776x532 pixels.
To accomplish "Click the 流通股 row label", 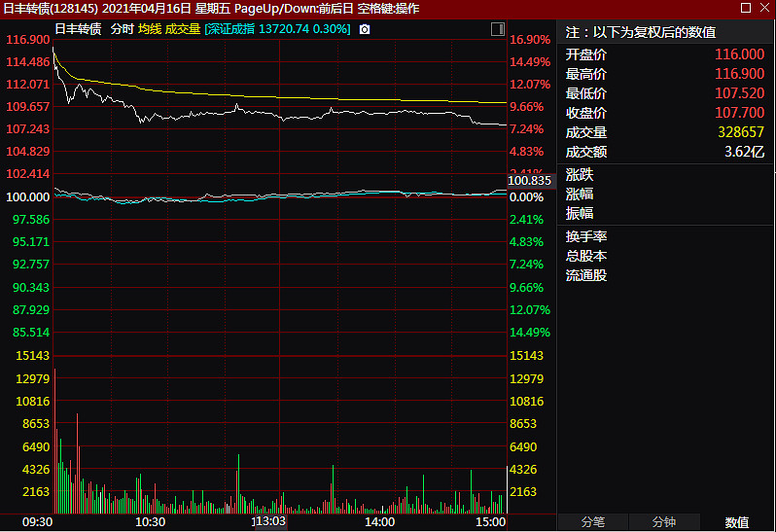I will coord(586,275).
